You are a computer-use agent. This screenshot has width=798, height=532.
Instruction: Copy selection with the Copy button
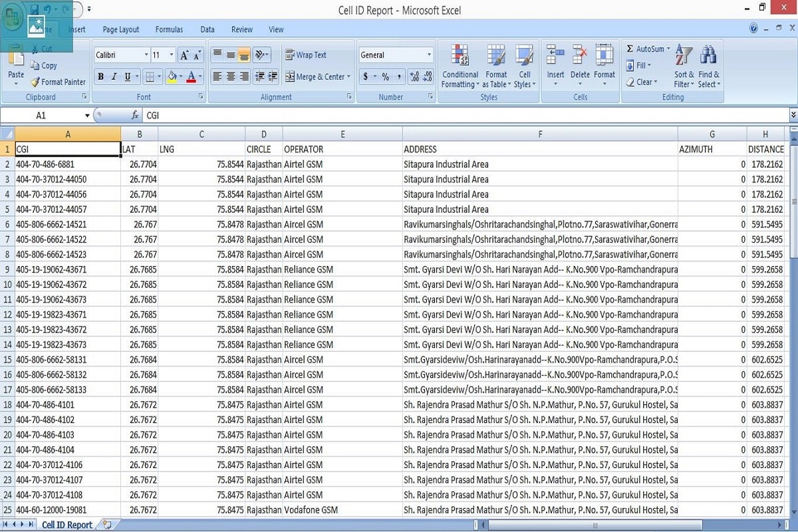pyautogui.click(x=44, y=66)
